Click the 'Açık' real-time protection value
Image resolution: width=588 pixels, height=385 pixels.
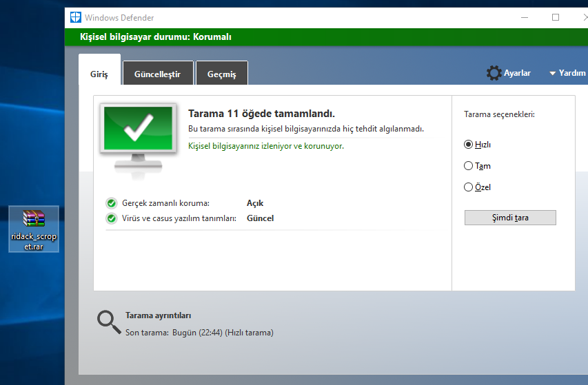tap(255, 203)
